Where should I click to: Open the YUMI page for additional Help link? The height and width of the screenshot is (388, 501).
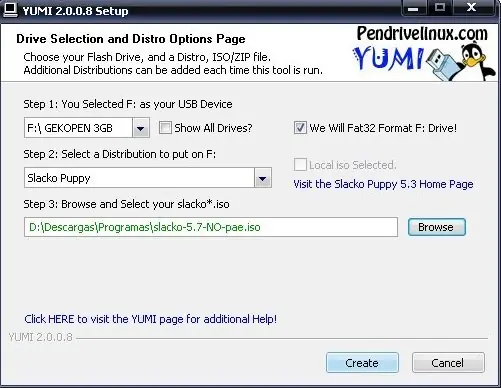[x=150, y=319]
